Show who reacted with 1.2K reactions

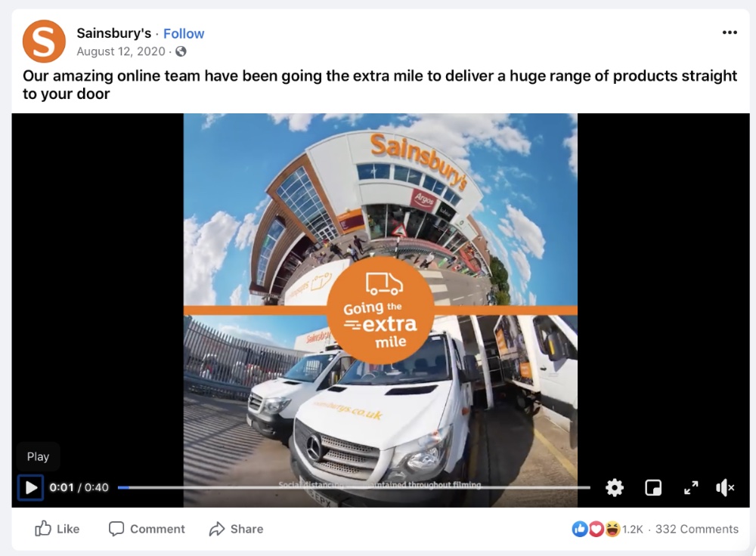(x=632, y=529)
